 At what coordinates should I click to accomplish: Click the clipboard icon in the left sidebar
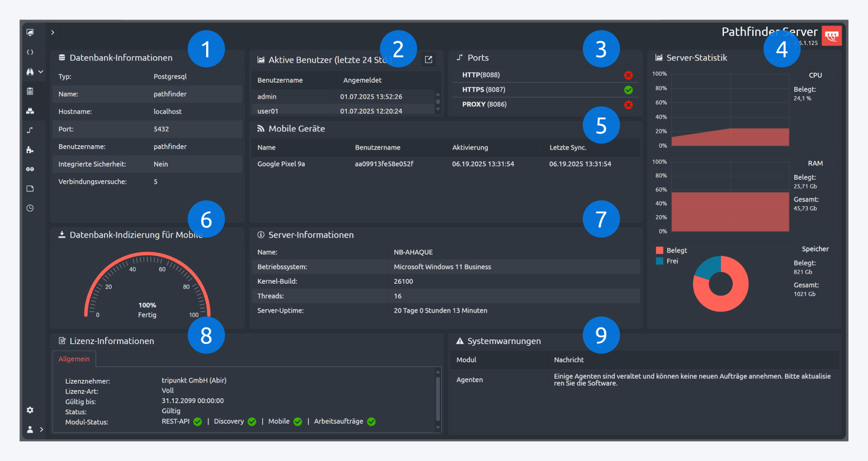[x=30, y=91]
